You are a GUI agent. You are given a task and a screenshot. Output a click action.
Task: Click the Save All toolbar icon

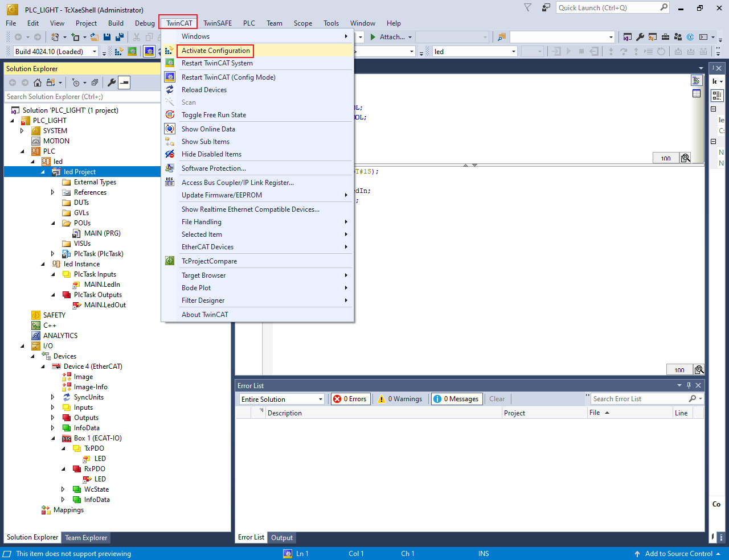[x=120, y=37]
